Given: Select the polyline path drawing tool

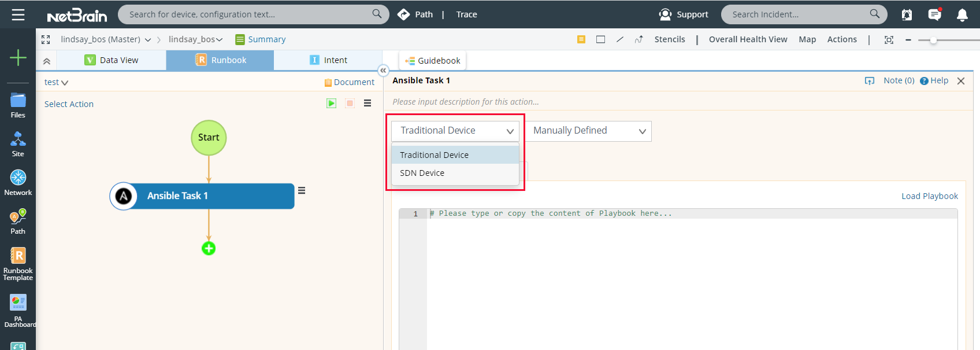Looking at the screenshot, I should [x=639, y=39].
